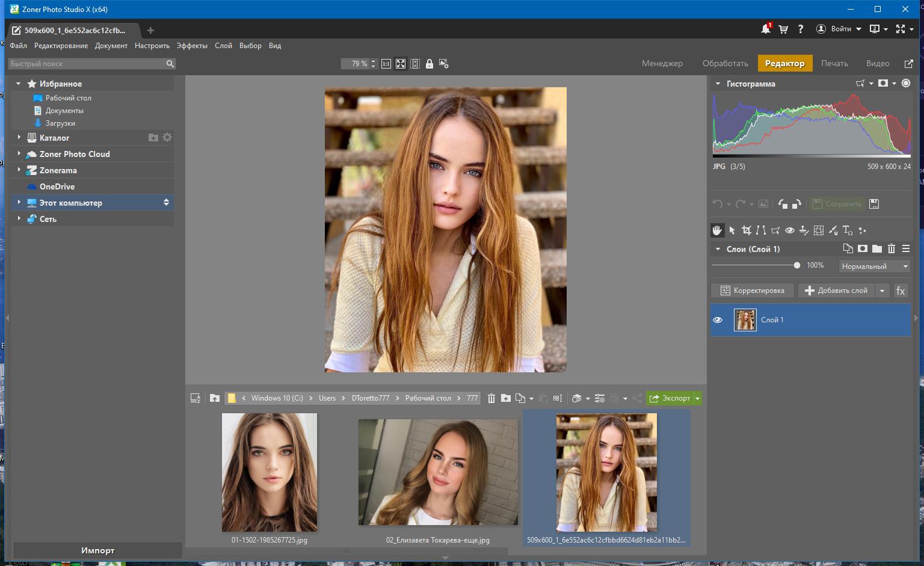Click the Экспорт button
924x566 pixels.
pos(670,398)
